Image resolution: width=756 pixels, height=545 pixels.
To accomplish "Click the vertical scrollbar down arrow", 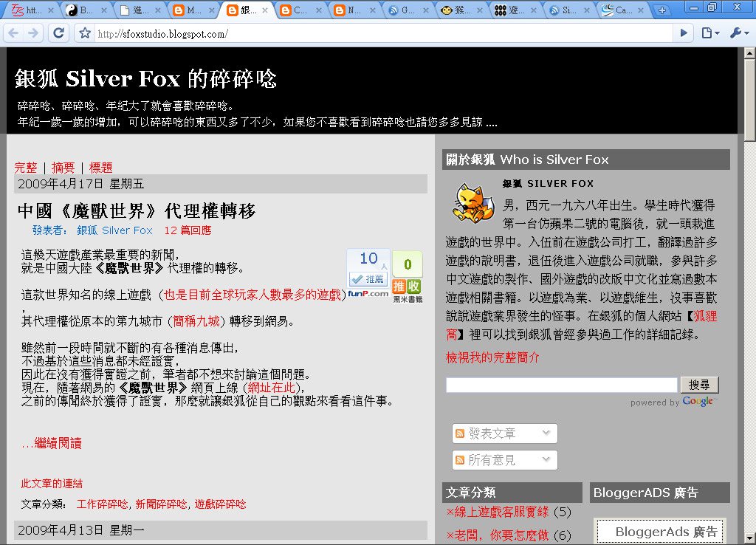I will [x=750, y=538].
